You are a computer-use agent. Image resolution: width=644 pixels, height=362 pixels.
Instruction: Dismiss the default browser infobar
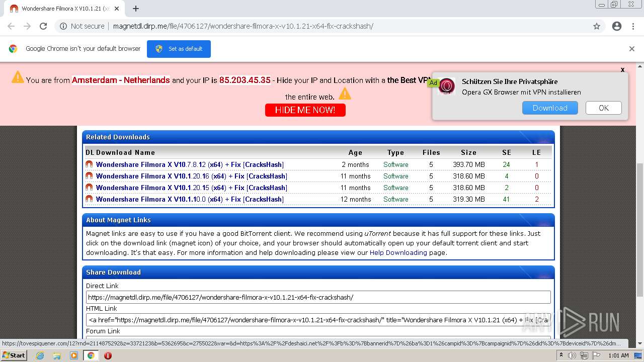(x=632, y=49)
